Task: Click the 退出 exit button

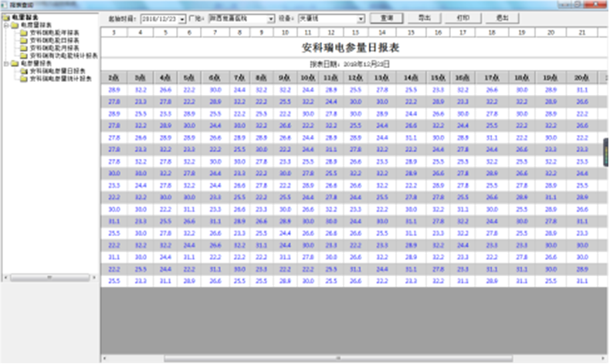Action: coord(501,17)
